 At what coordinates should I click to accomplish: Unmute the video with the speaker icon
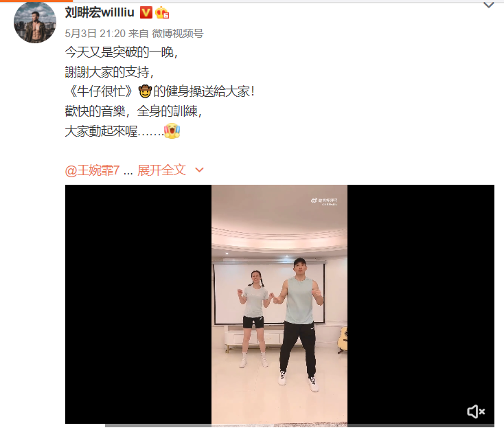[476, 411]
